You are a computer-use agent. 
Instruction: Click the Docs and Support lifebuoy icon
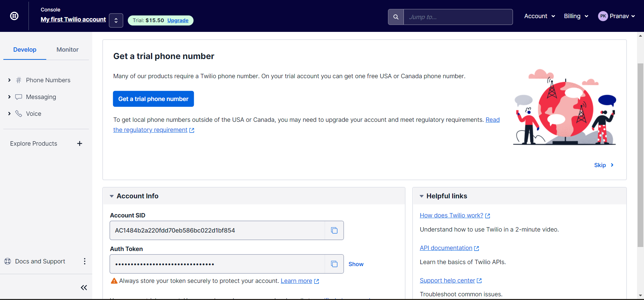[8, 261]
